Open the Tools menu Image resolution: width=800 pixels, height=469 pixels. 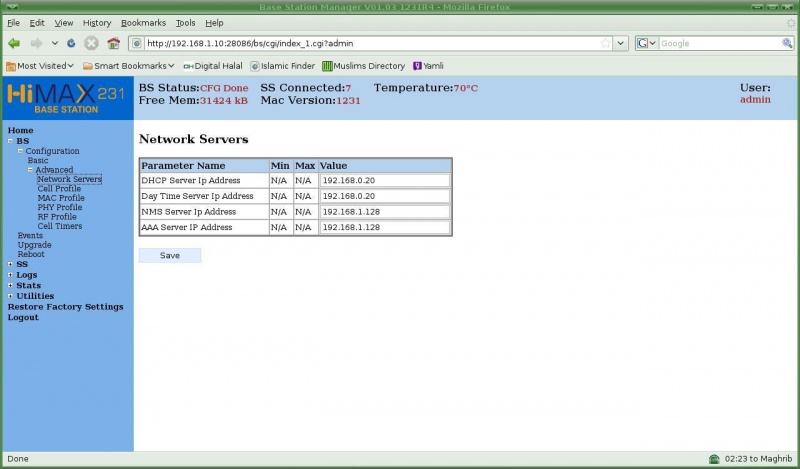coord(185,22)
